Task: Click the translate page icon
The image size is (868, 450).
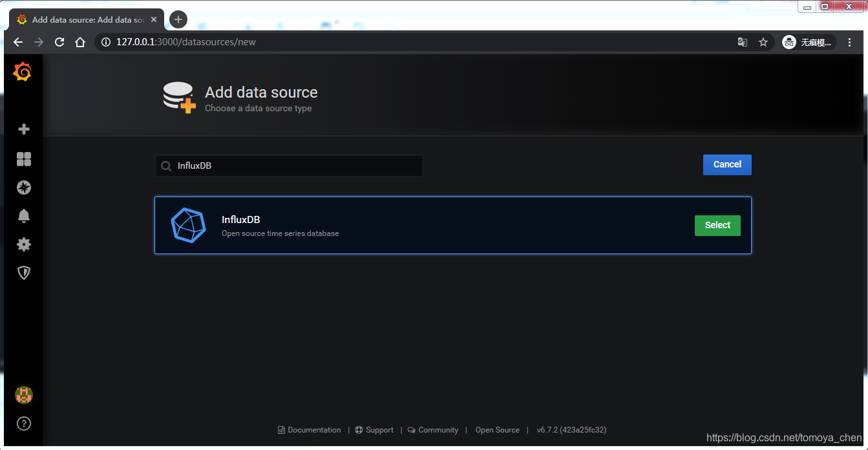Action: pyautogui.click(x=743, y=42)
